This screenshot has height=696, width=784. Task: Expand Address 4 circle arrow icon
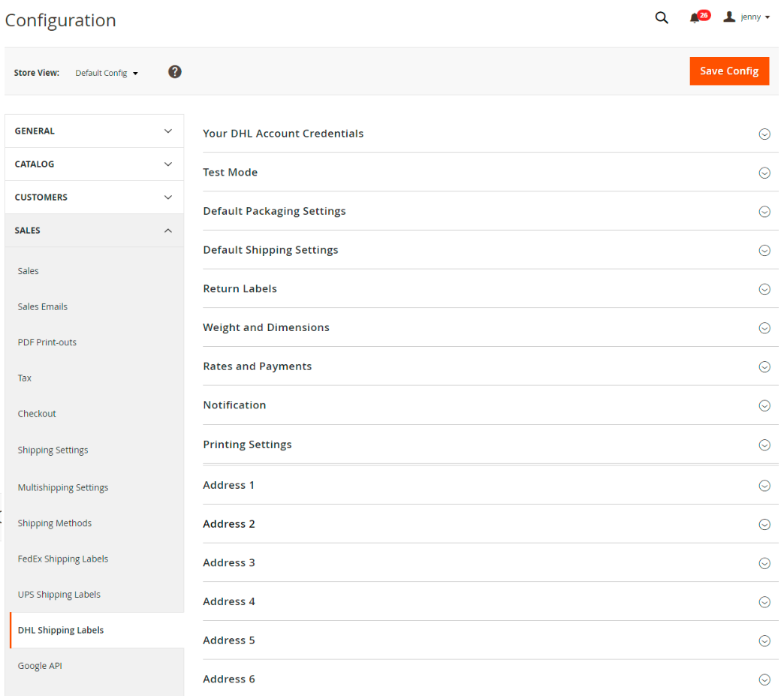(x=764, y=602)
